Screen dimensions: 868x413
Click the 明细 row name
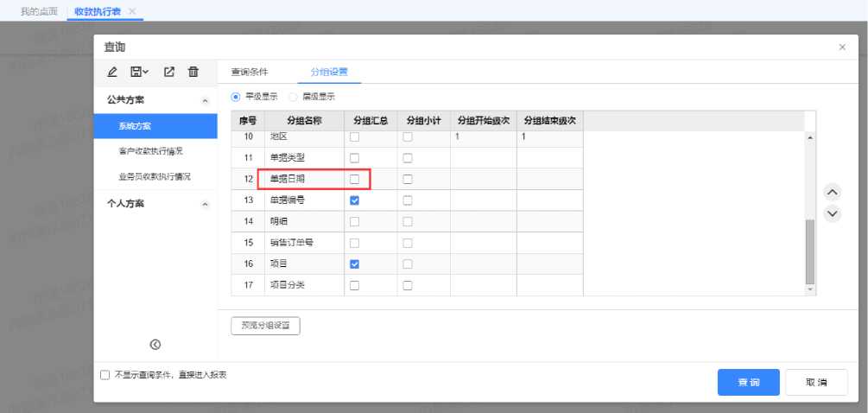click(x=278, y=222)
